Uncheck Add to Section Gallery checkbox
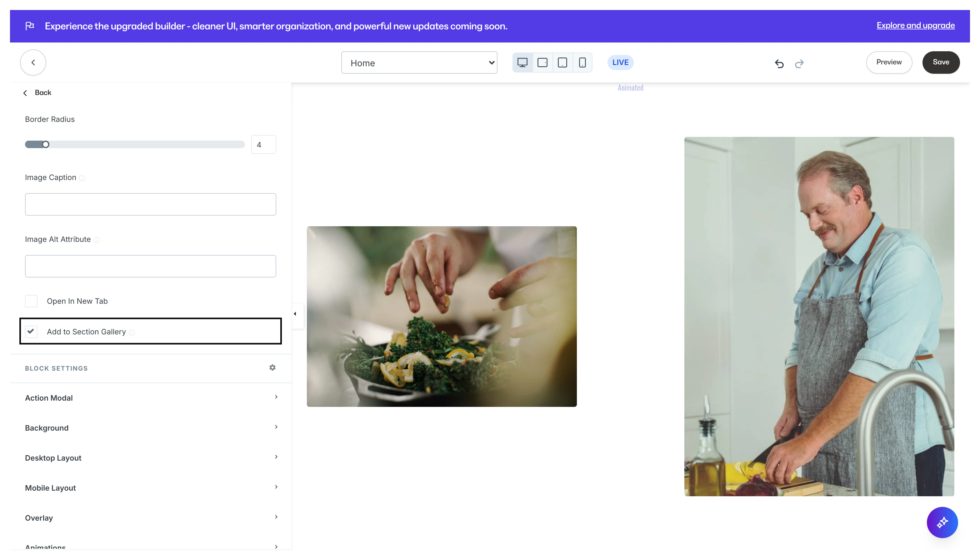980x560 pixels. tap(31, 331)
